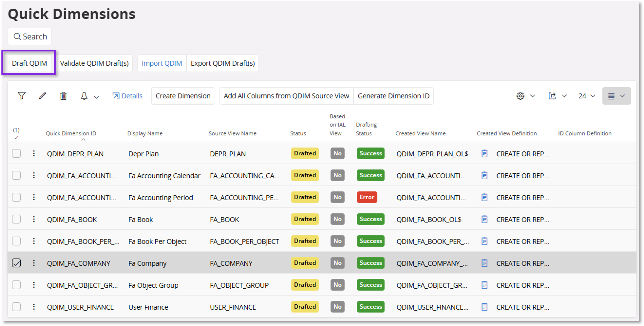The height and width of the screenshot is (326, 644).
Task: Check the Fa Accounting Period row checkbox
Action: point(17,197)
